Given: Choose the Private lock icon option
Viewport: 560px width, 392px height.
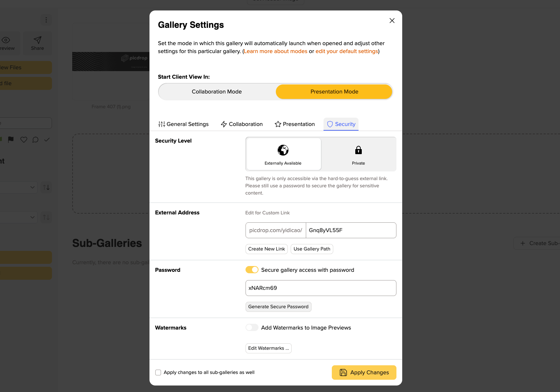Looking at the screenshot, I should point(359,150).
